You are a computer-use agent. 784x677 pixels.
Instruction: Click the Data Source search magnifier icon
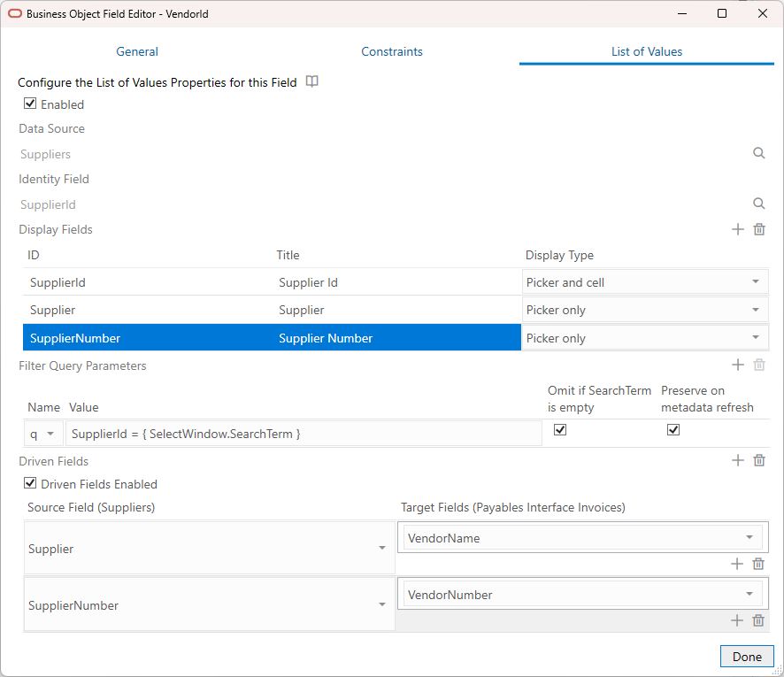pyautogui.click(x=758, y=153)
